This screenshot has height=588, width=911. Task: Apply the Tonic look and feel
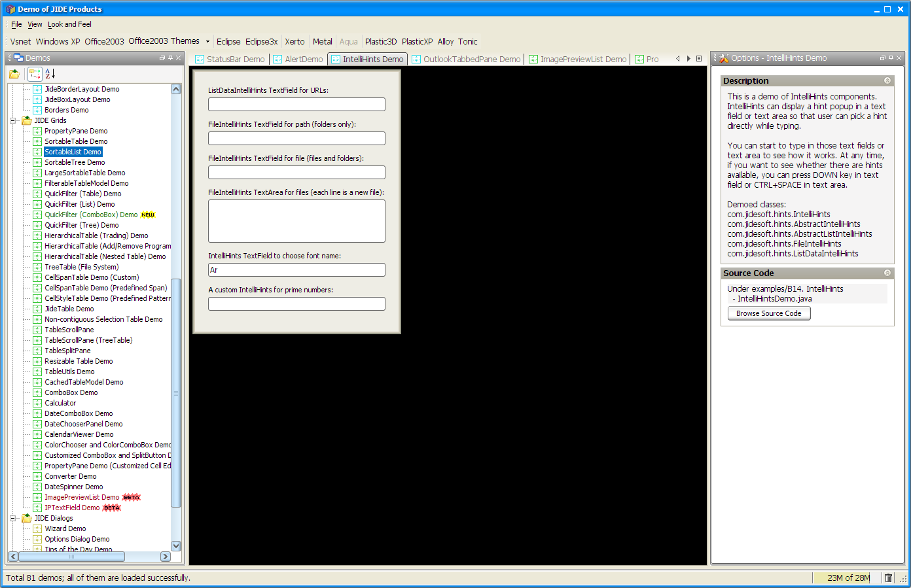(467, 41)
